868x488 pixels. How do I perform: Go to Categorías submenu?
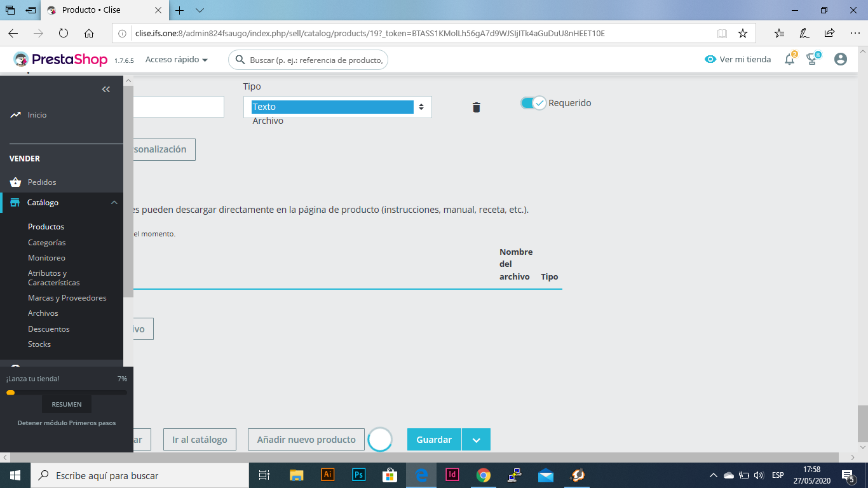coord(47,243)
